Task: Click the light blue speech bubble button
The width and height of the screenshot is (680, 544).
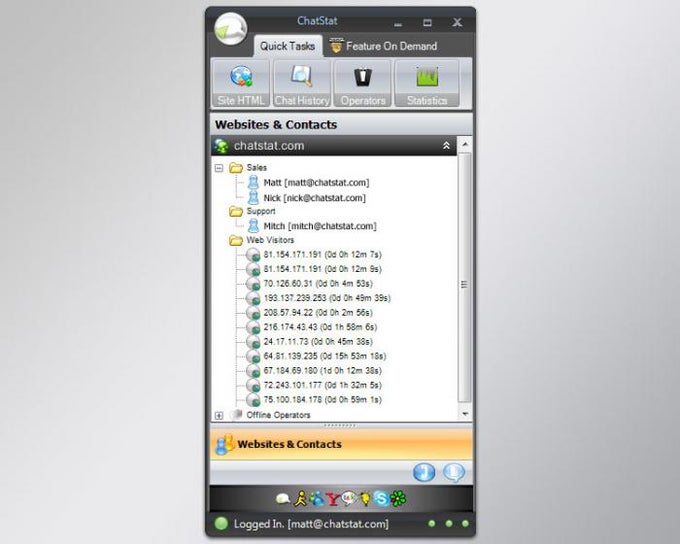Action: tap(454, 472)
